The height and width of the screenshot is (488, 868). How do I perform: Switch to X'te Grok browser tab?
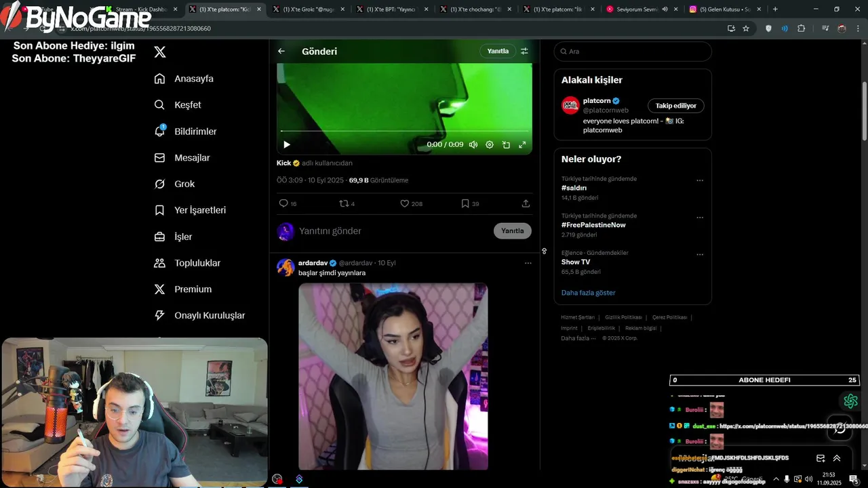tap(309, 9)
